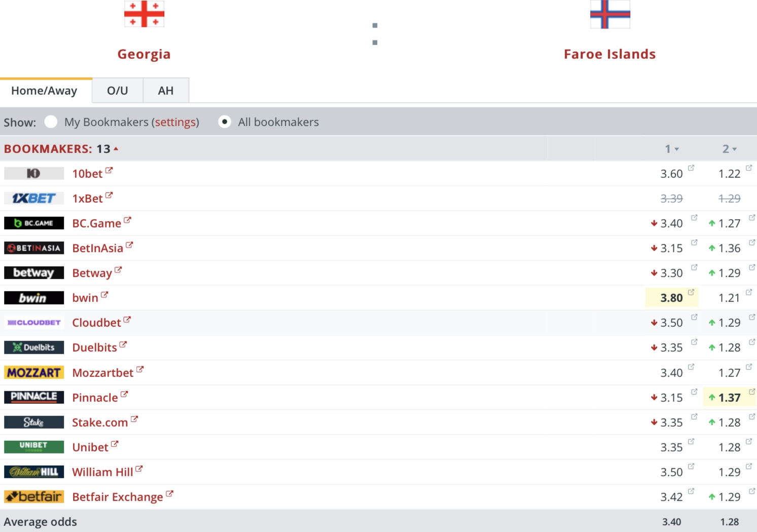Click the Mozzart bookmaker logo

tap(34, 372)
